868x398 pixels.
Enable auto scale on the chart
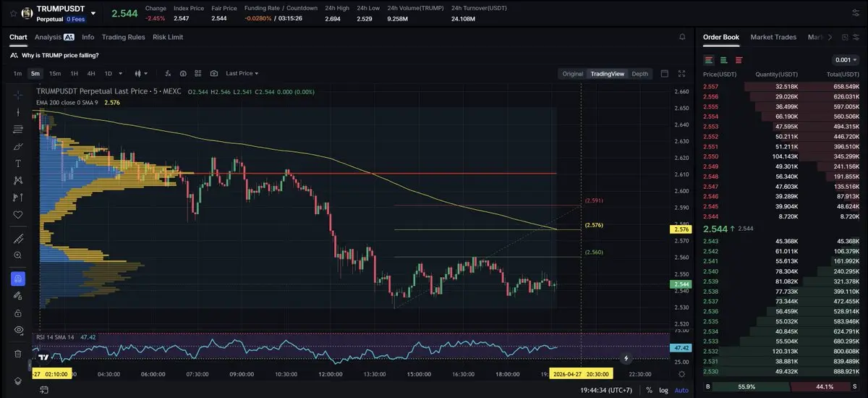[x=681, y=390]
